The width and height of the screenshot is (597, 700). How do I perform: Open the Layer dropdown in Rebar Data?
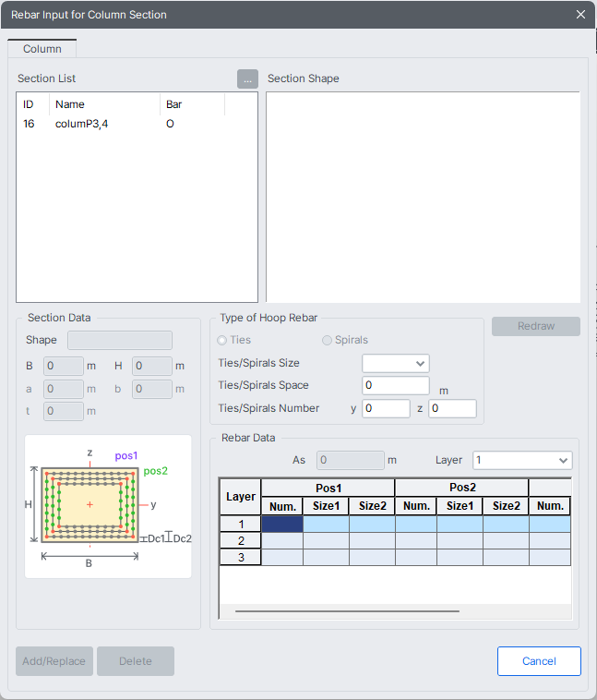(x=522, y=460)
